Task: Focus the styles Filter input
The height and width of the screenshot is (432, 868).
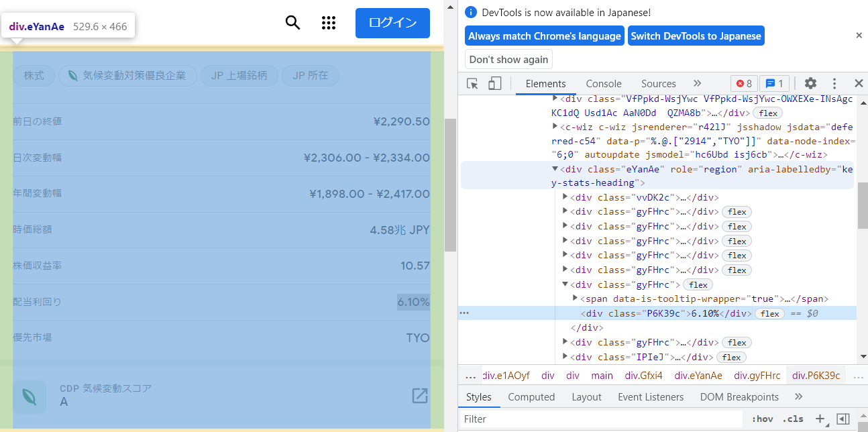Action: click(x=600, y=419)
